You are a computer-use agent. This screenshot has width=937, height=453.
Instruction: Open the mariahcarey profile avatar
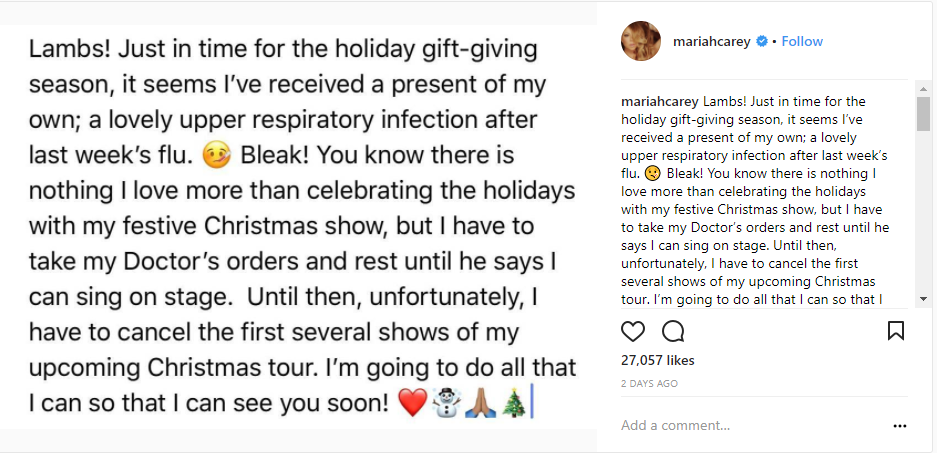640,41
